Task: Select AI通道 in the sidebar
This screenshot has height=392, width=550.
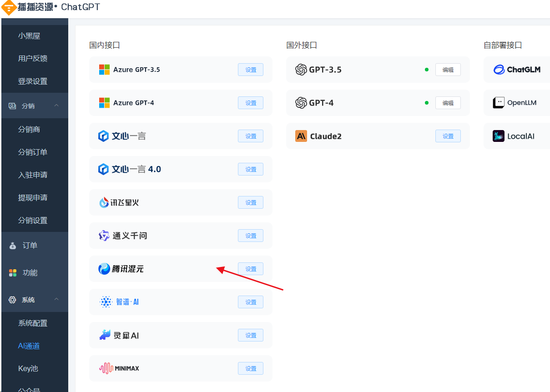Action: pyautogui.click(x=29, y=346)
